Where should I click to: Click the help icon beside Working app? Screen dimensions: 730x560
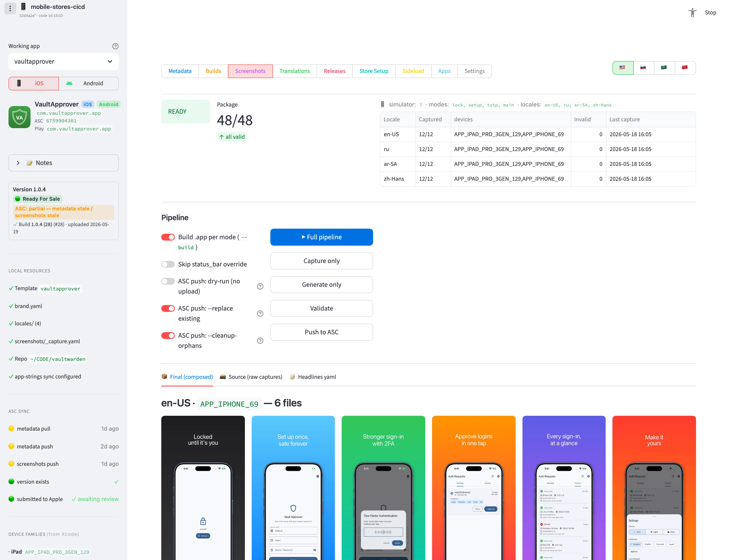click(x=115, y=46)
